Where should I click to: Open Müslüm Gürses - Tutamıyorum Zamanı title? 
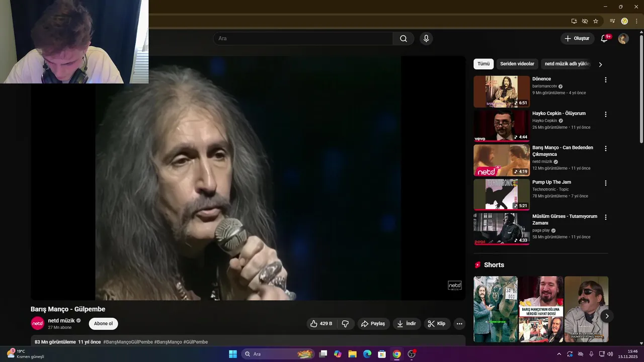[x=565, y=220]
